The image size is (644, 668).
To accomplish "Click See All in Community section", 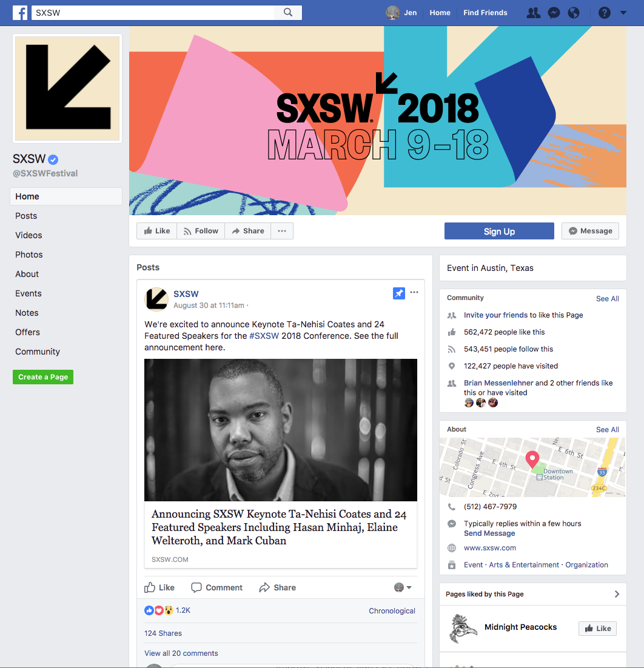I will point(608,299).
